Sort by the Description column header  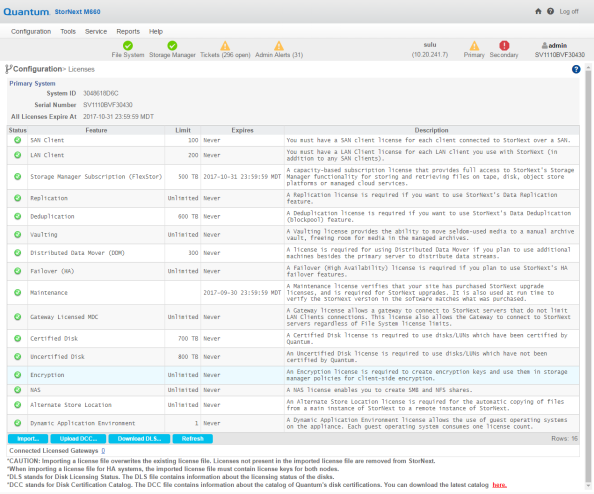tap(431, 130)
